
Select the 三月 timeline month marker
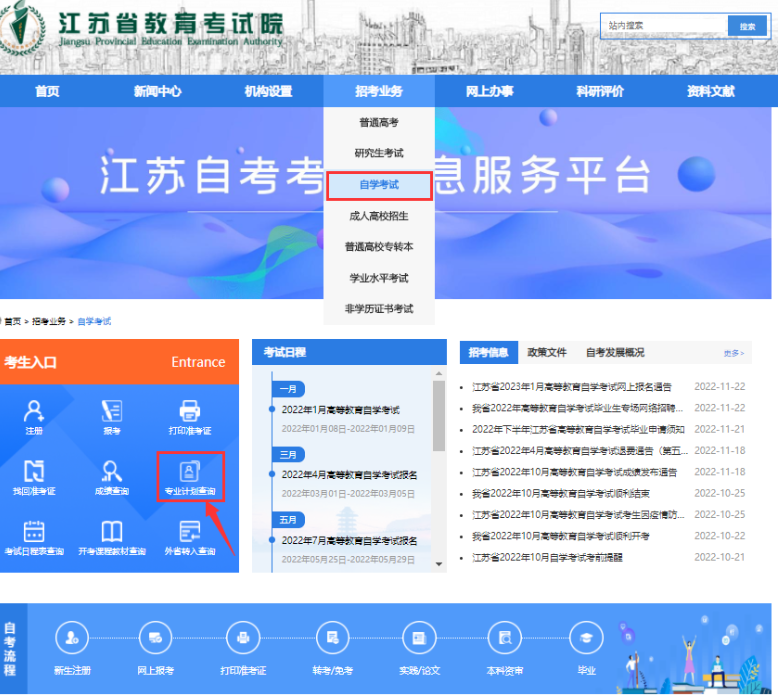[288, 455]
